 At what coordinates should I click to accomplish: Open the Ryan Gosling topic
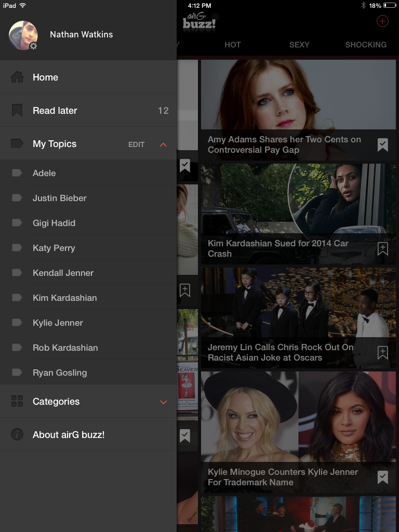pos(88,373)
